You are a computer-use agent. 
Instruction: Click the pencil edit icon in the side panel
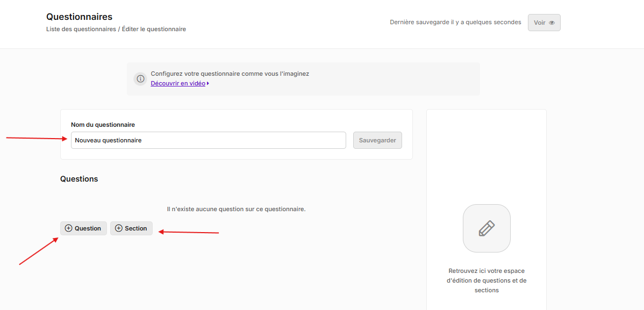pos(486,228)
